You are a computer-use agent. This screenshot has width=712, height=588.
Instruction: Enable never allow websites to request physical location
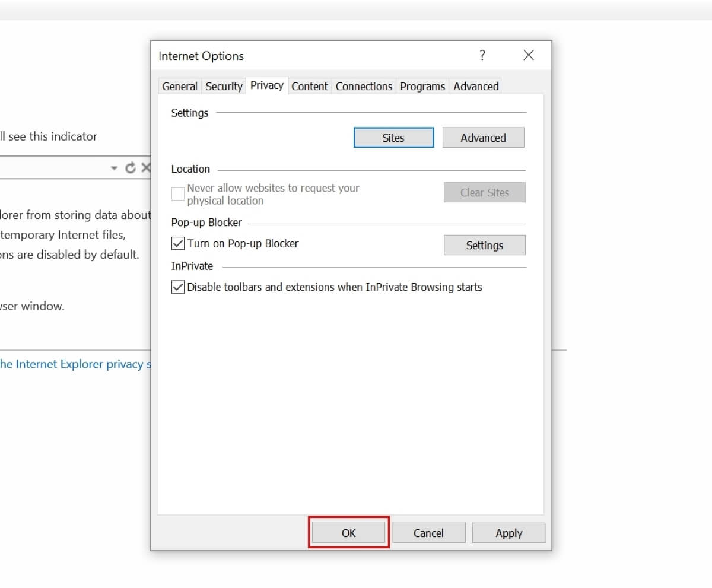[x=177, y=193]
